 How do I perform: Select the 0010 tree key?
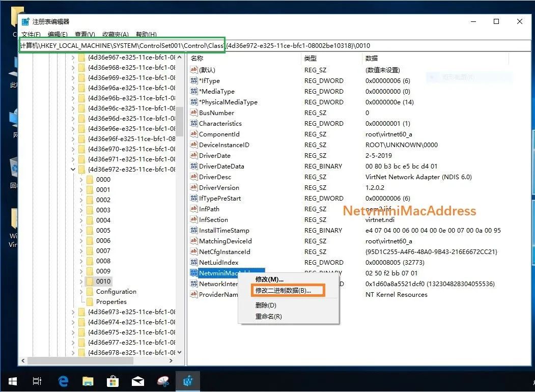(103, 282)
